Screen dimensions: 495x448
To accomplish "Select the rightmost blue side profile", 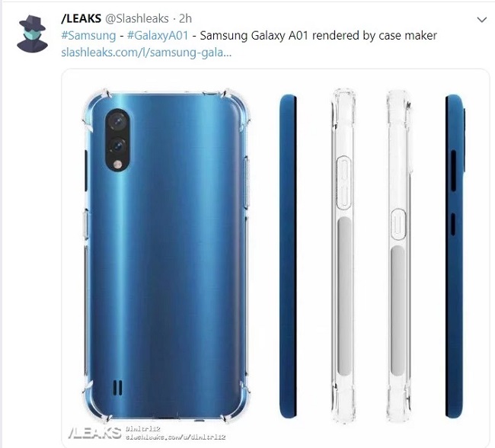I will (455, 256).
